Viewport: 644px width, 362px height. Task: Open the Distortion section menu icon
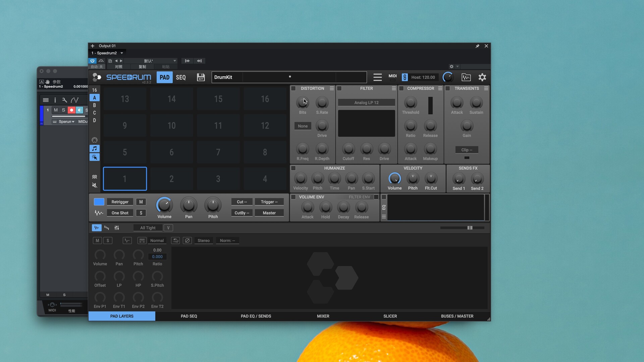(332, 88)
